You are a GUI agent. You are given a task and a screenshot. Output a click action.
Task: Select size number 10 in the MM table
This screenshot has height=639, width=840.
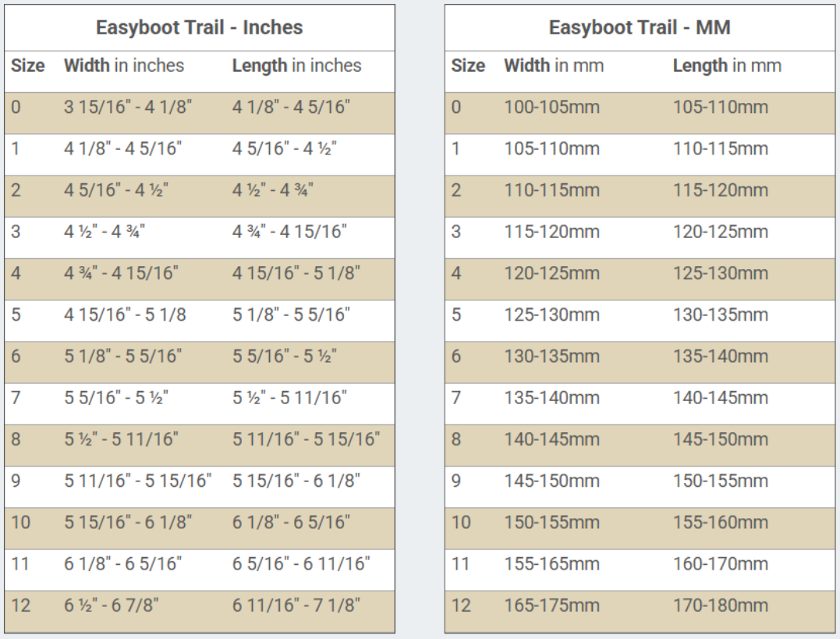point(461,522)
